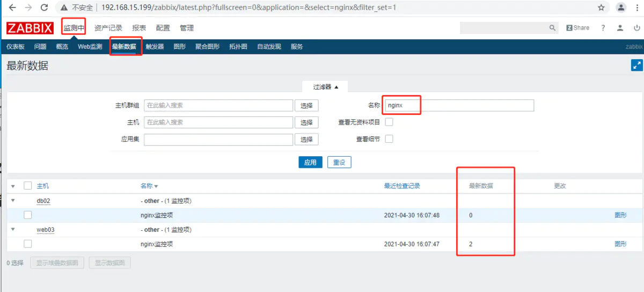The image size is (644, 292).
Task: Open the Zabbix Share link
Action: tap(577, 28)
